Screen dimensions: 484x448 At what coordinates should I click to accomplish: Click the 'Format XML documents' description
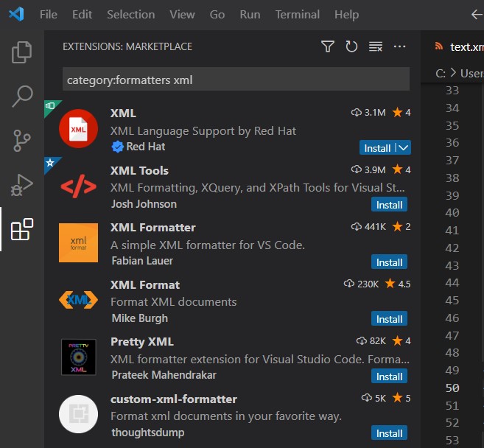click(x=173, y=302)
